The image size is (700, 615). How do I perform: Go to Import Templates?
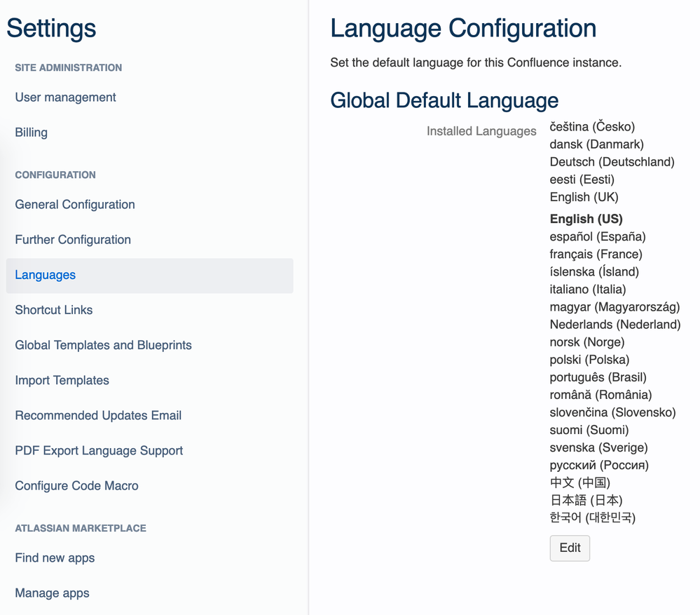click(x=62, y=381)
